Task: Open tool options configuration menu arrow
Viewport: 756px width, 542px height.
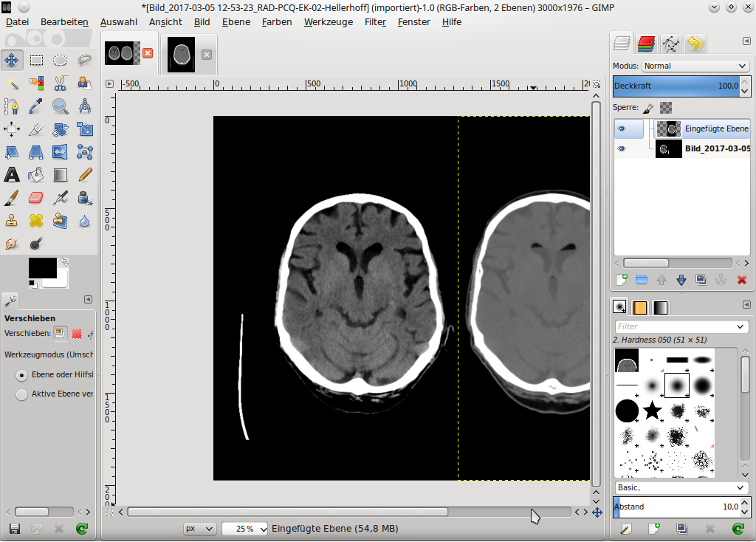Action: tap(89, 300)
